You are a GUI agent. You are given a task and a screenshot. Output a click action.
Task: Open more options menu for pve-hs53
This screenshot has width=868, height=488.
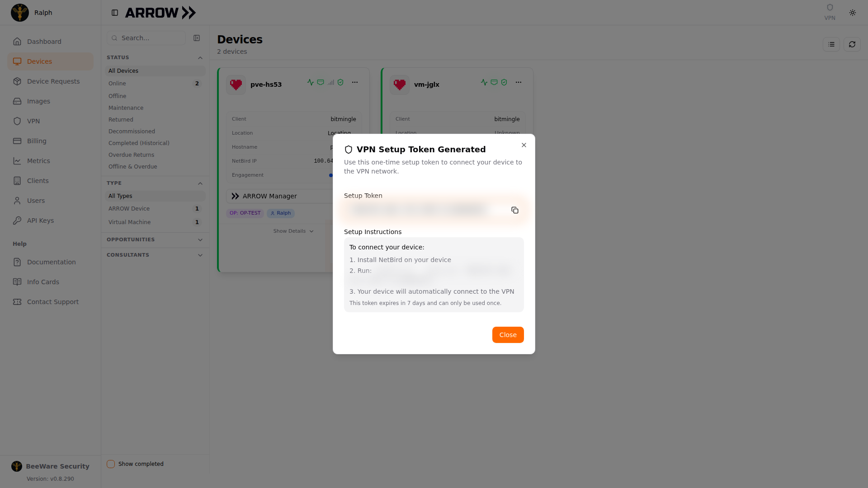355,82
